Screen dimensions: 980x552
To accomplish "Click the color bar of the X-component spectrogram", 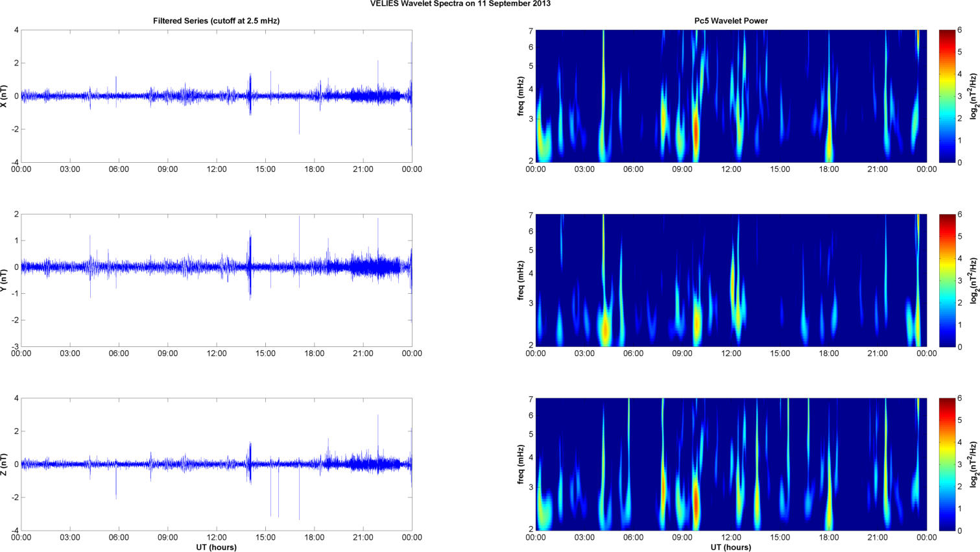I will tap(947, 96).
